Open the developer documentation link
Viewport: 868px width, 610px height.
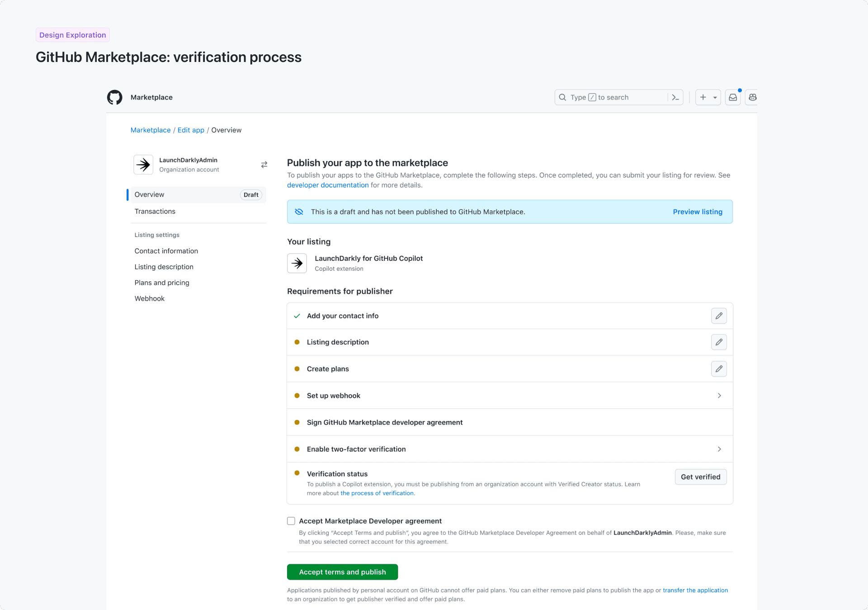point(327,185)
